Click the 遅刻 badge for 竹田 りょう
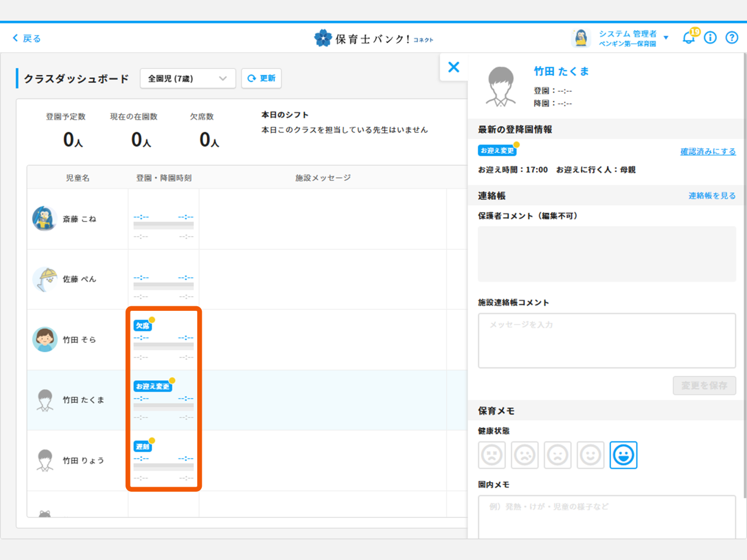 pos(142,446)
